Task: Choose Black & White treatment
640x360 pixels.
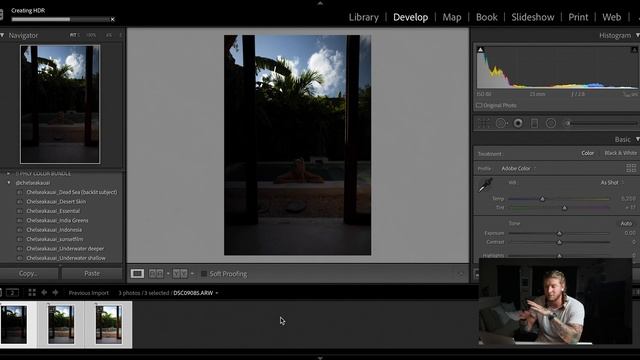Action: 620,153
